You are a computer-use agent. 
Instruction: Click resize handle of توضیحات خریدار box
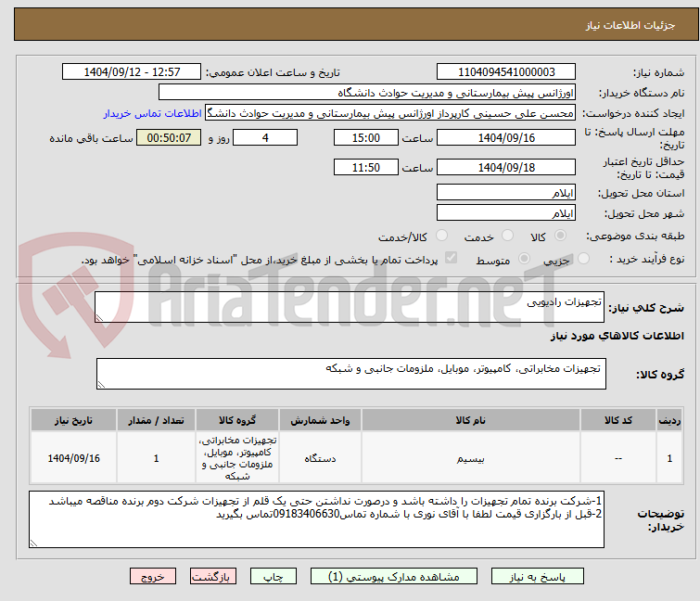[x=34, y=543]
